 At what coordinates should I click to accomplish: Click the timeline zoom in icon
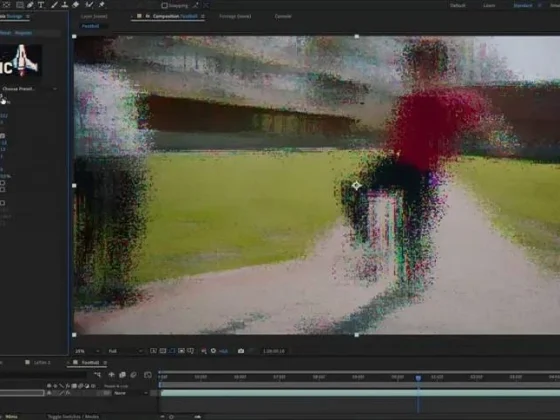(x=198, y=416)
